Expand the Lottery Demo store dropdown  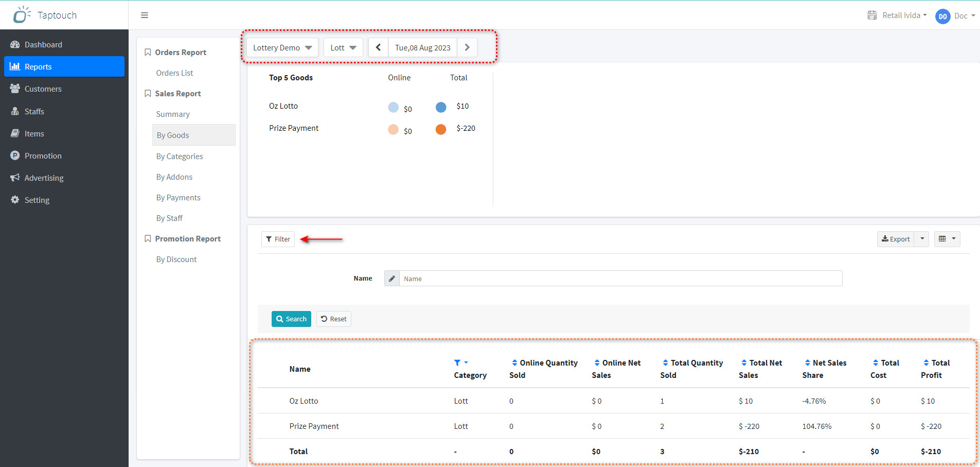pyautogui.click(x=282, y=47)
